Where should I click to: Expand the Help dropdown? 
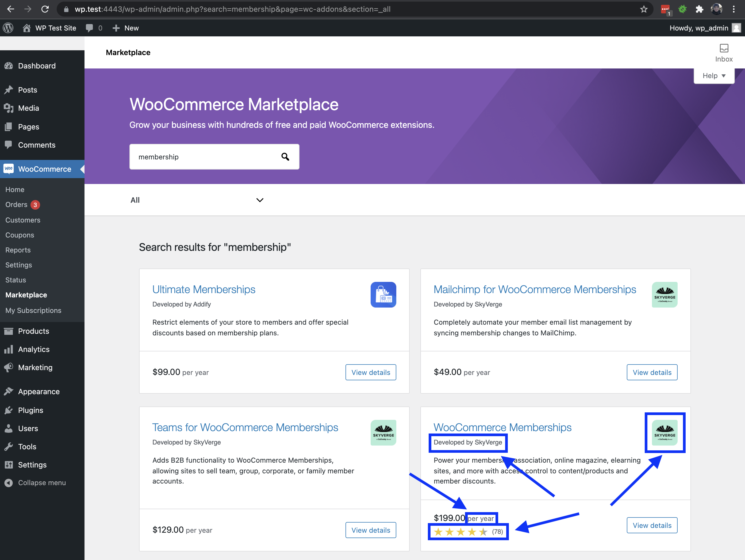pyautogui.click(x=714, y=75)
